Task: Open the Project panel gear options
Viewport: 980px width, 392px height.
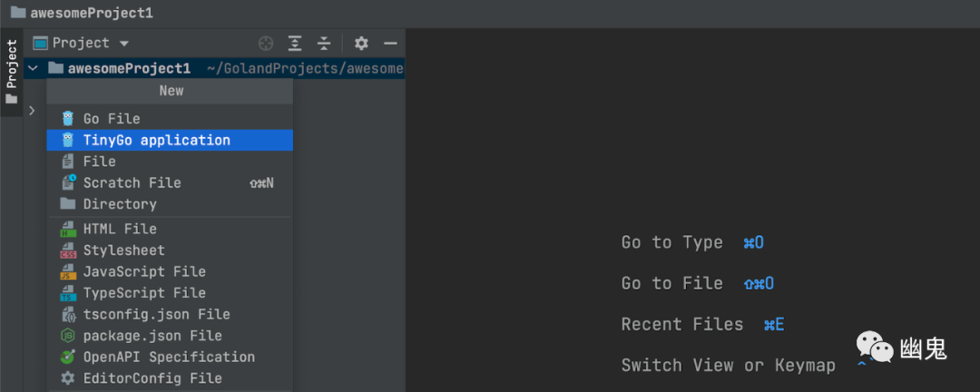Action: click(361, 44)
